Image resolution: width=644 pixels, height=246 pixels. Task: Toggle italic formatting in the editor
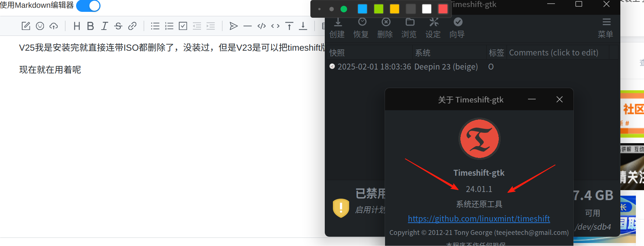[x=105, y=26]
